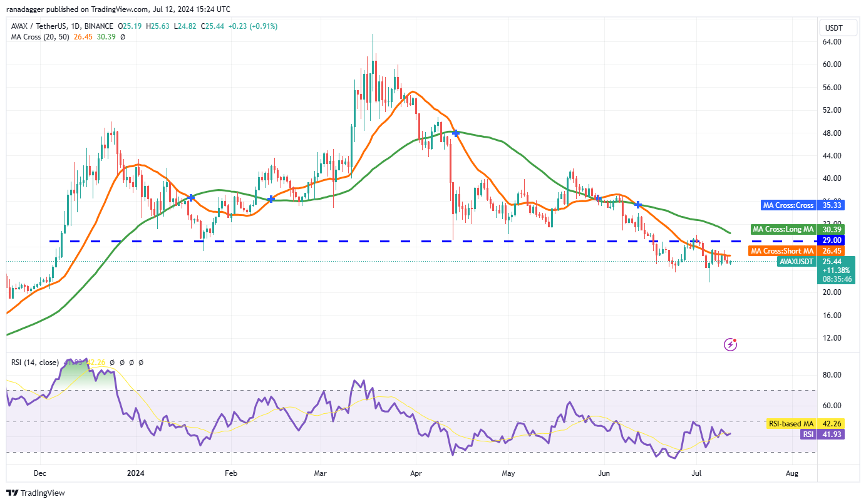Click the TradingView logo at bottom left

[x=36, y=493]
